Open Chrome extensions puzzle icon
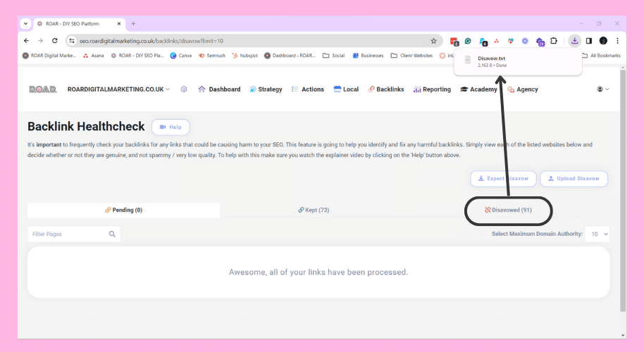 554,41
